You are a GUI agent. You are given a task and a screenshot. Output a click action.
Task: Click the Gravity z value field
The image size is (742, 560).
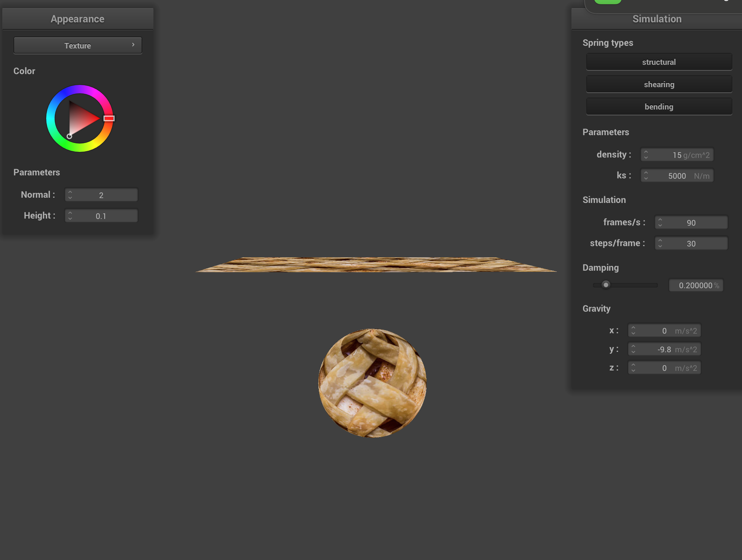[664, 367]
